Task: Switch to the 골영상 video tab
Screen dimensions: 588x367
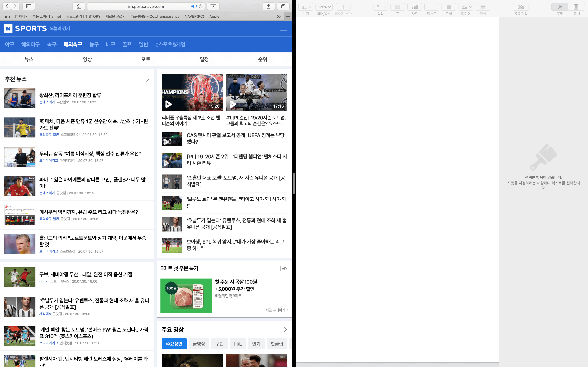Action: tap(199, 344)
